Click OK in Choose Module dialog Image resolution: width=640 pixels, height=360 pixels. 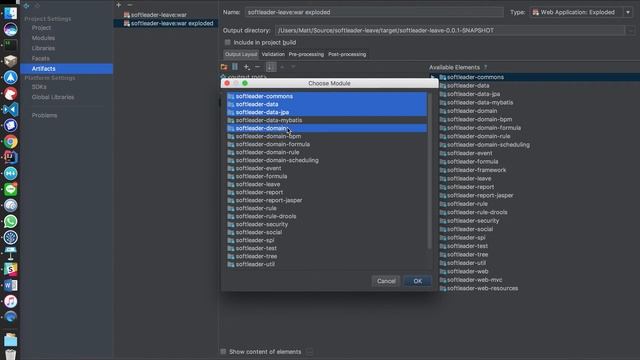point(417,281)
